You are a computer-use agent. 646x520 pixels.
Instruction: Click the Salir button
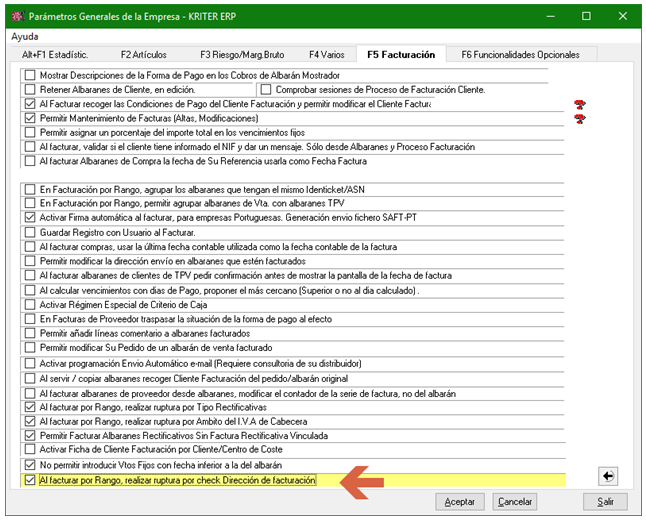(x=605, y=501)
